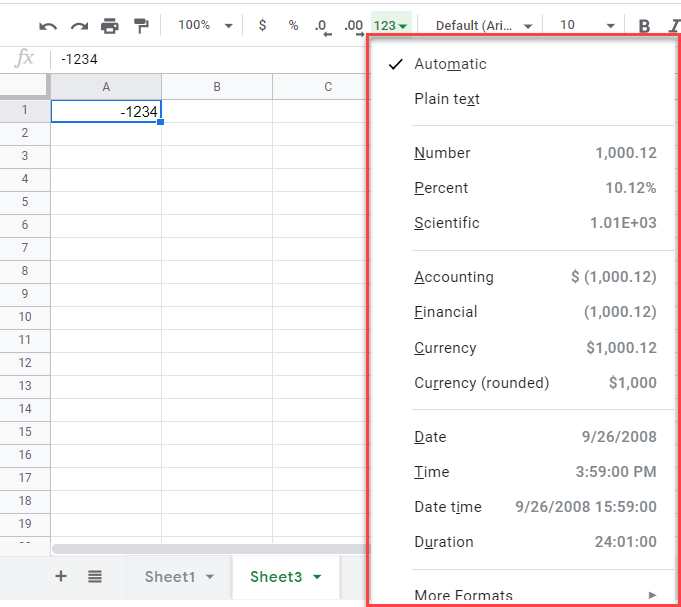Screen dimensions: 681x607
Task: Switch to the Sheet1 tab
Action: [x=178, y=576]
